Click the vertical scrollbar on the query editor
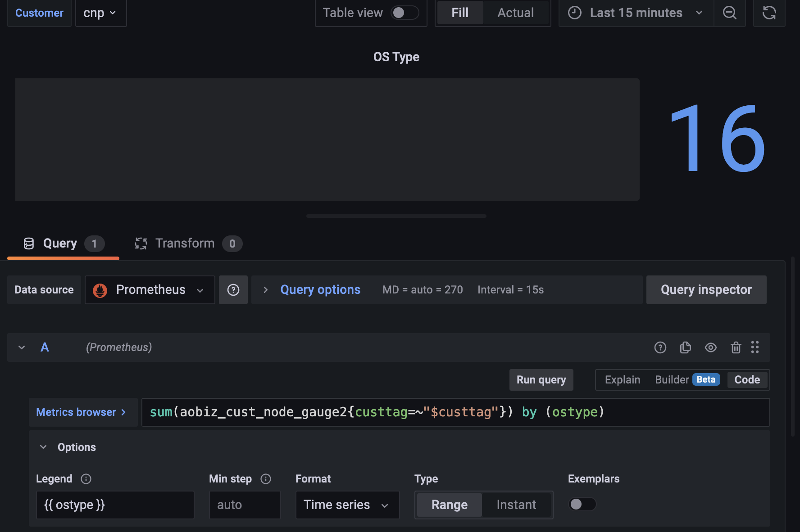 tap(793, 347)
